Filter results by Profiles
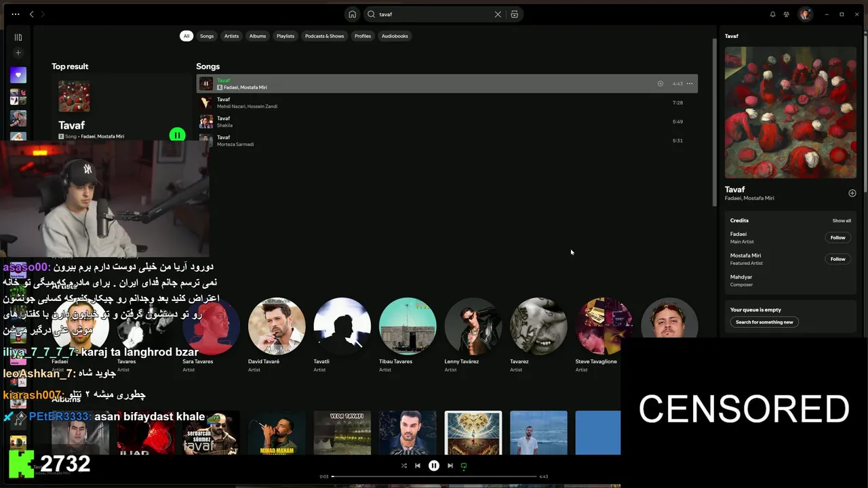Image resolution: width=868 pixels, height=488 pixels. [x=363, y=36]
